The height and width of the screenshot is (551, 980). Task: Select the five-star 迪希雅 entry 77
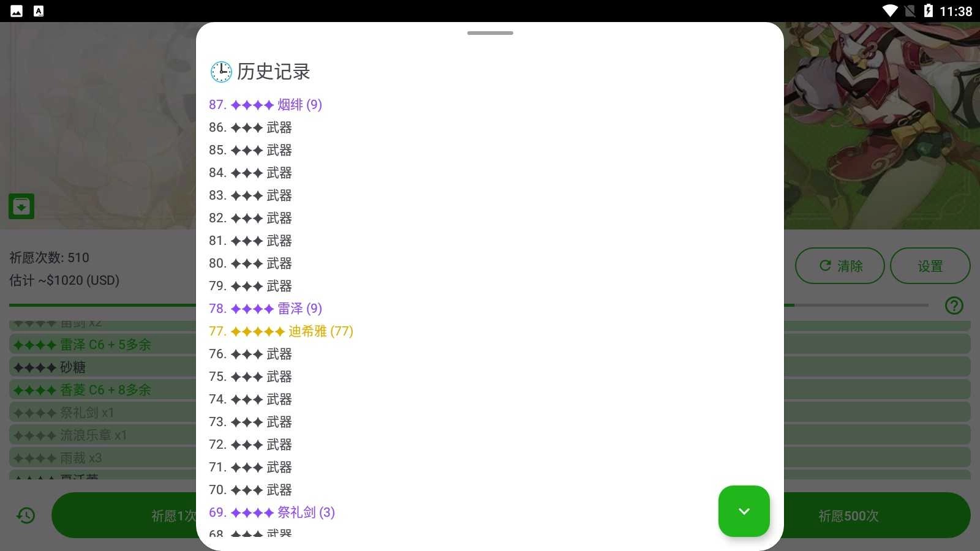click(x=281, y=331)
